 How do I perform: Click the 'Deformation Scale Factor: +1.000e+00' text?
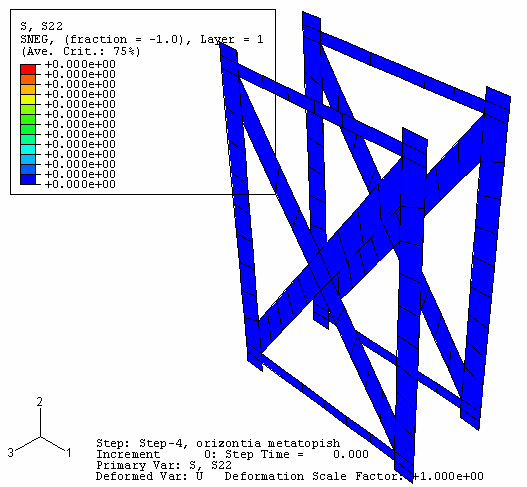pos(354,476)
